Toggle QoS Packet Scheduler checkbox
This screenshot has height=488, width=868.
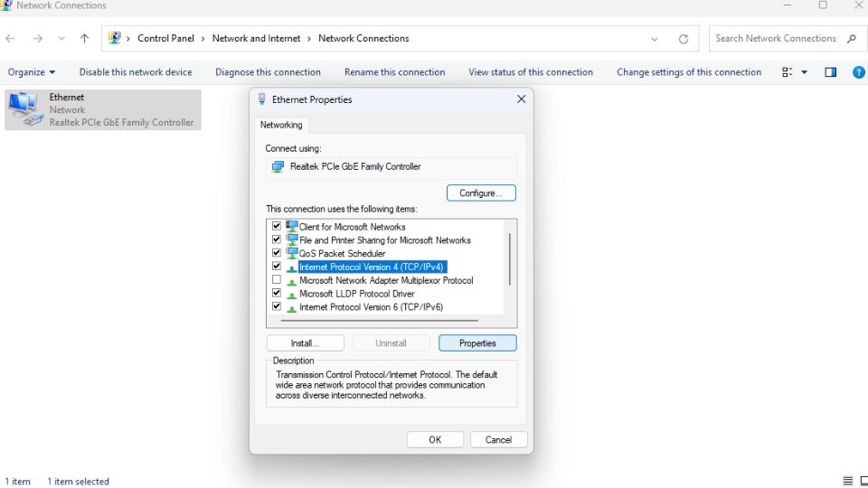pos(277,253)
